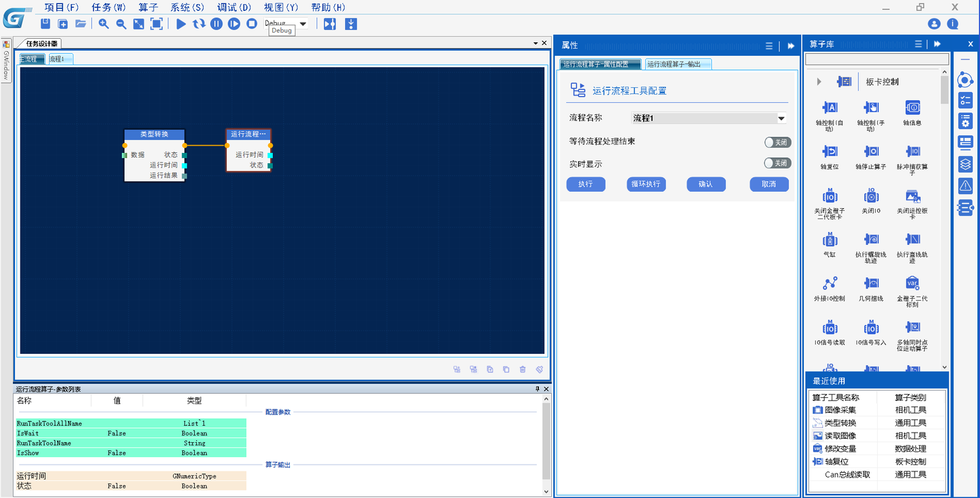Select the 几何插线 operator icon
This screenshot has width=980, height=498.
point(871,283)
